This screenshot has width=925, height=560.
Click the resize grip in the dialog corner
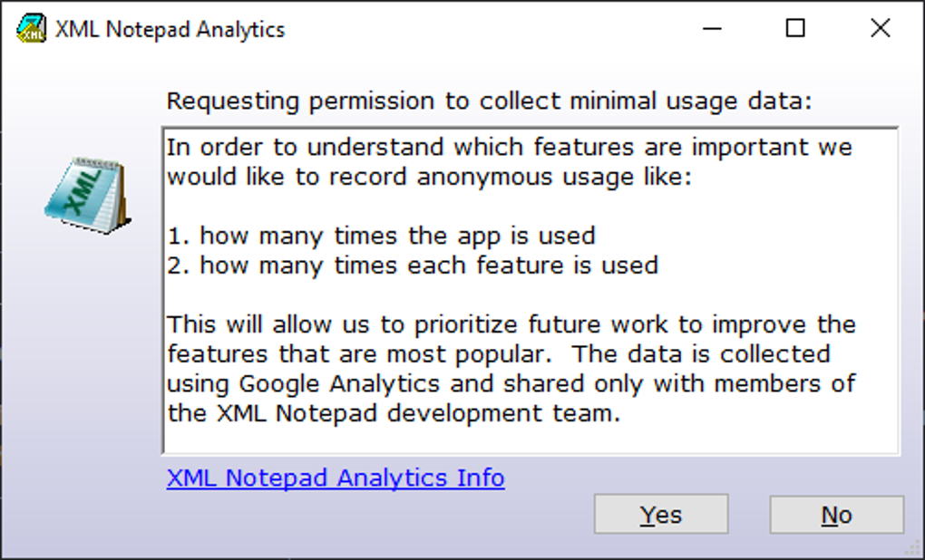914,550
